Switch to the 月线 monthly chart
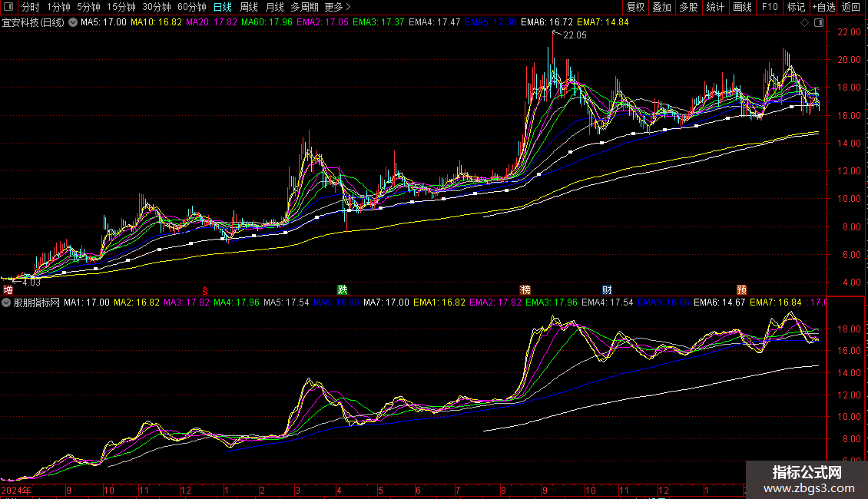This screenshot has height=499, width=868. pyautogui.click(x=274, y=7)
